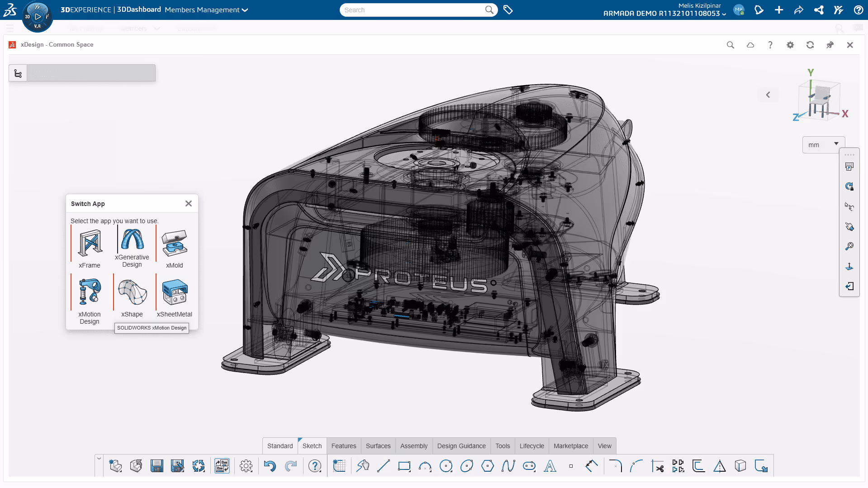The height and width of the screenshot is (488, 868).
Task: Click the toolbar Update/Rebuild arrows icon
Action: coord(199,466)
